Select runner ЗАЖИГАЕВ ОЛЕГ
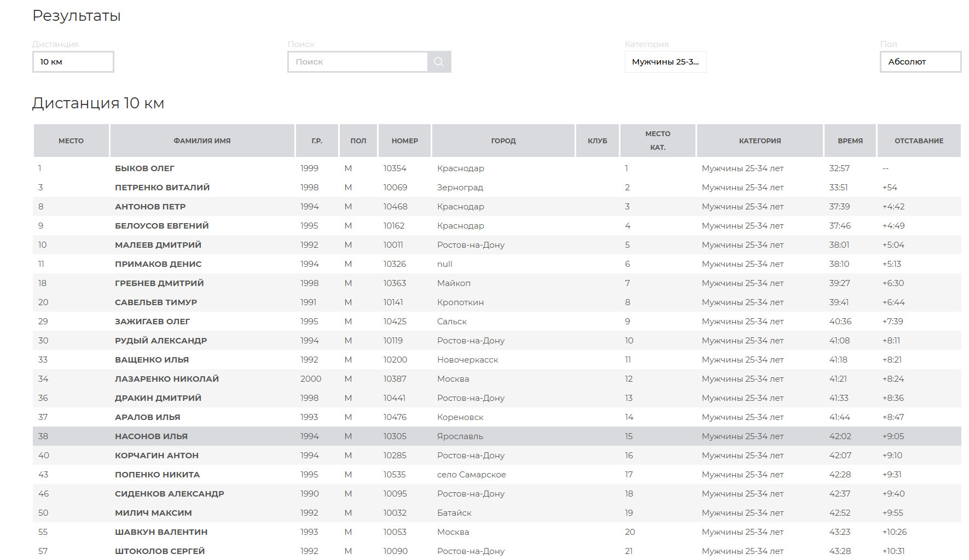 tap(152, 322)
